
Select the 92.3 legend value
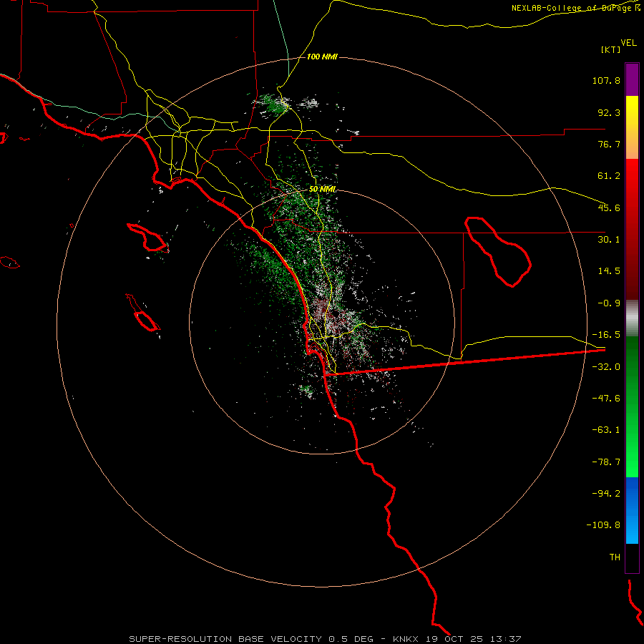coord(609,112)
